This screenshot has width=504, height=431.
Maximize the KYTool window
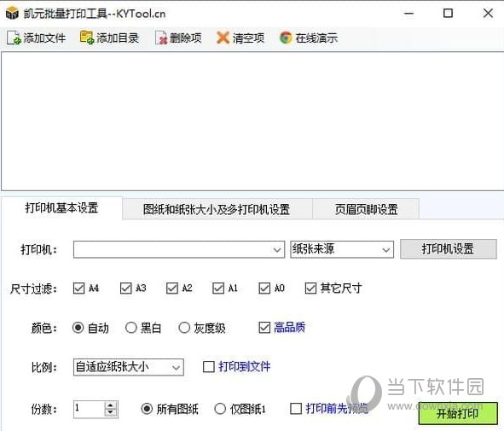(448, 14)
